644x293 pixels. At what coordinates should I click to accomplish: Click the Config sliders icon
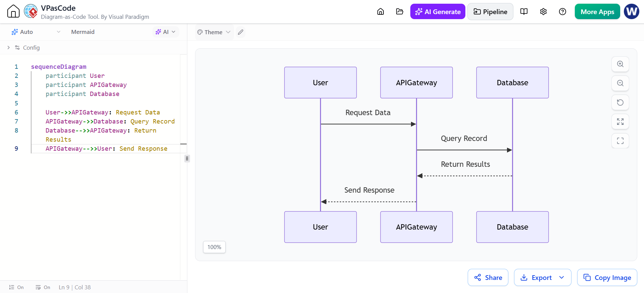point(17,48)
